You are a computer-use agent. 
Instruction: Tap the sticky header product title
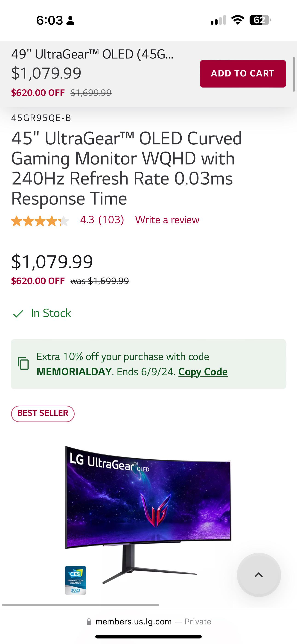92,54
